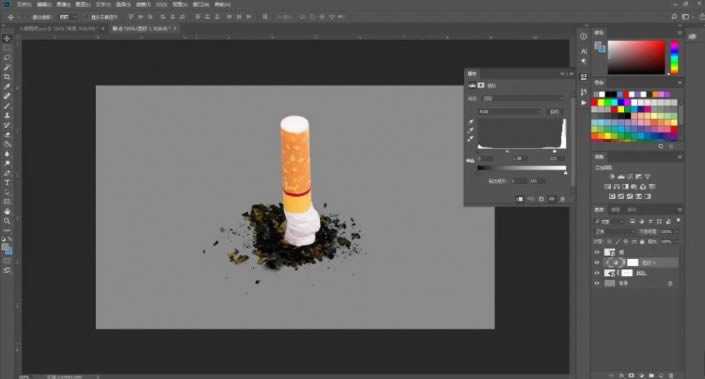Screen dimensions: 705x379
Task: Toggle Levels adjustment visibility in Properties panel
Action: [x=552, y=199]
